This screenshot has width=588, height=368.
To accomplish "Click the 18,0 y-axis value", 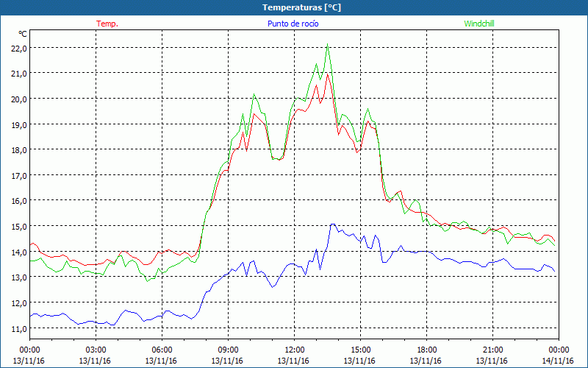I will click(x=20, y=150).
